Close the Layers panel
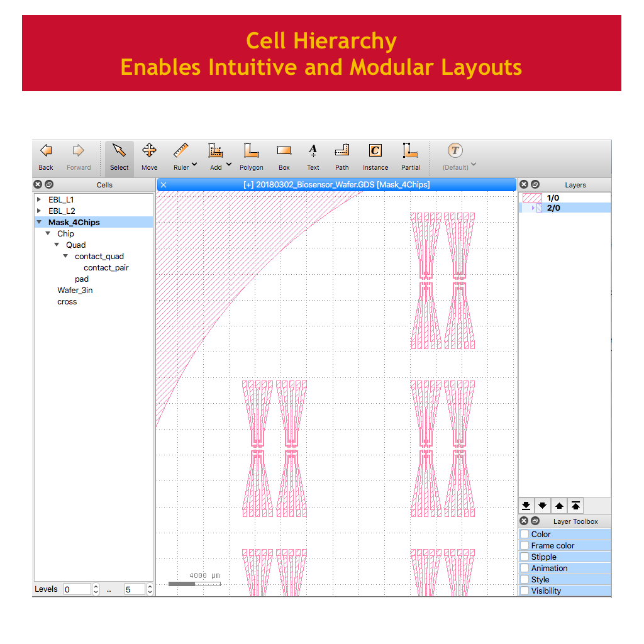 (524, 184)
